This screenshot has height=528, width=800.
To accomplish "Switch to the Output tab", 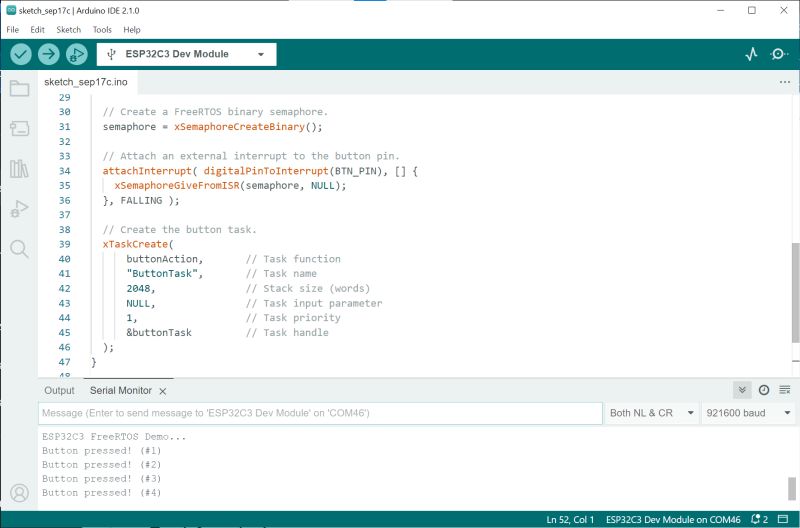I will (x=59, y=390).
